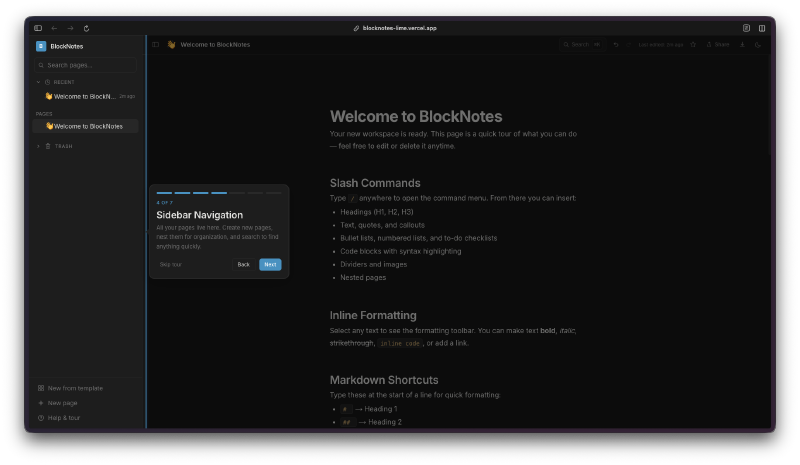Click the help circle icon next to Help & tour
800x465 pixels.
(41, 418)
